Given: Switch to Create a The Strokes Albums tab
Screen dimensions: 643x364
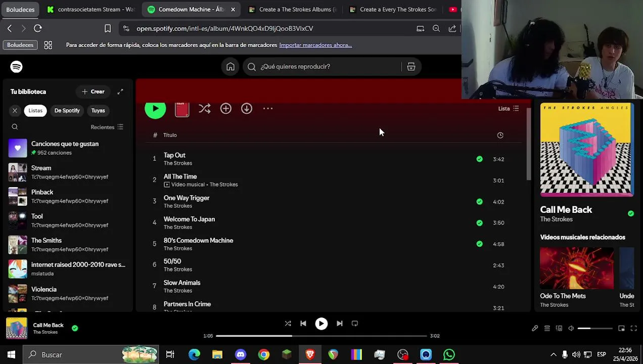Looking at the screenshot, I should click(293, 9).
